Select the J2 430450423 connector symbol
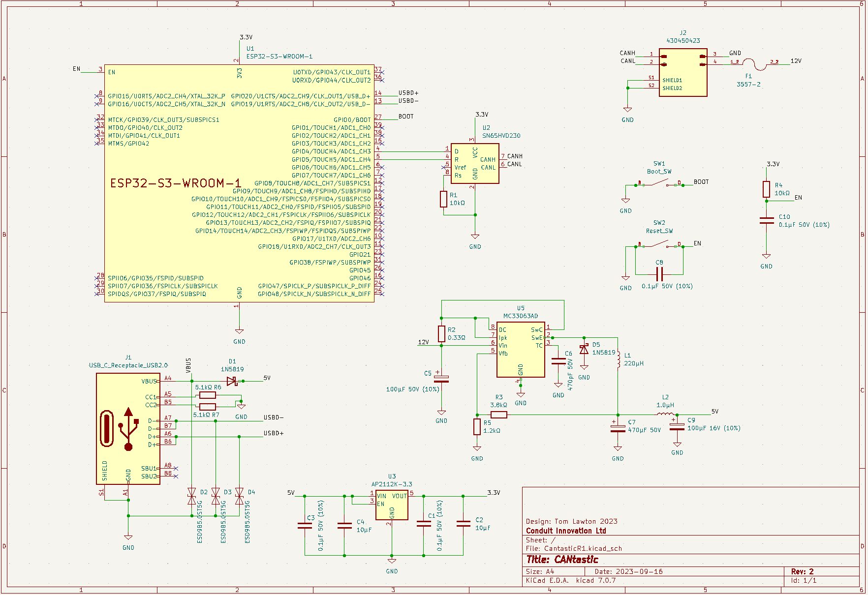Viewport: 868px width, 595px height. 683,72
